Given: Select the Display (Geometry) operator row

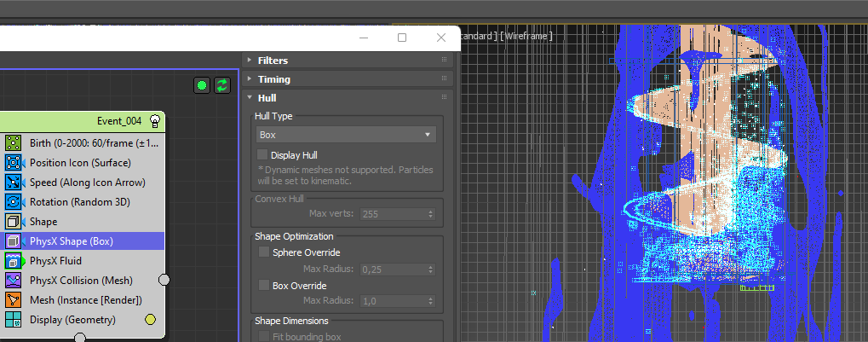Looking at the screenshot, I should [72, 319].
